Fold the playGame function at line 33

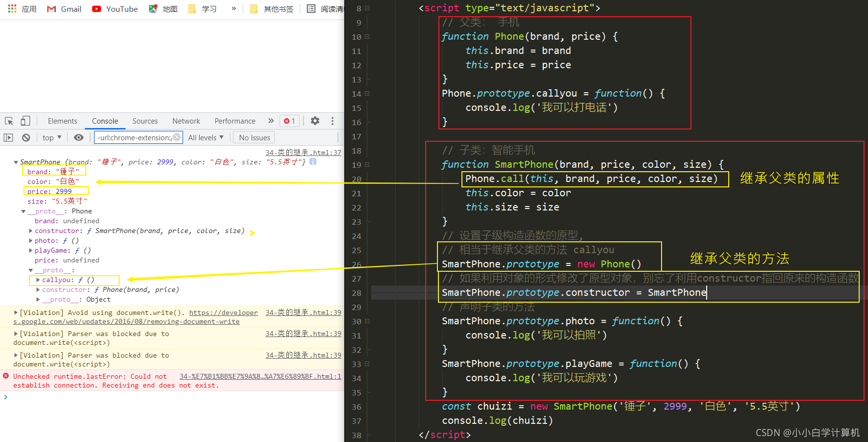pos(367,364)
